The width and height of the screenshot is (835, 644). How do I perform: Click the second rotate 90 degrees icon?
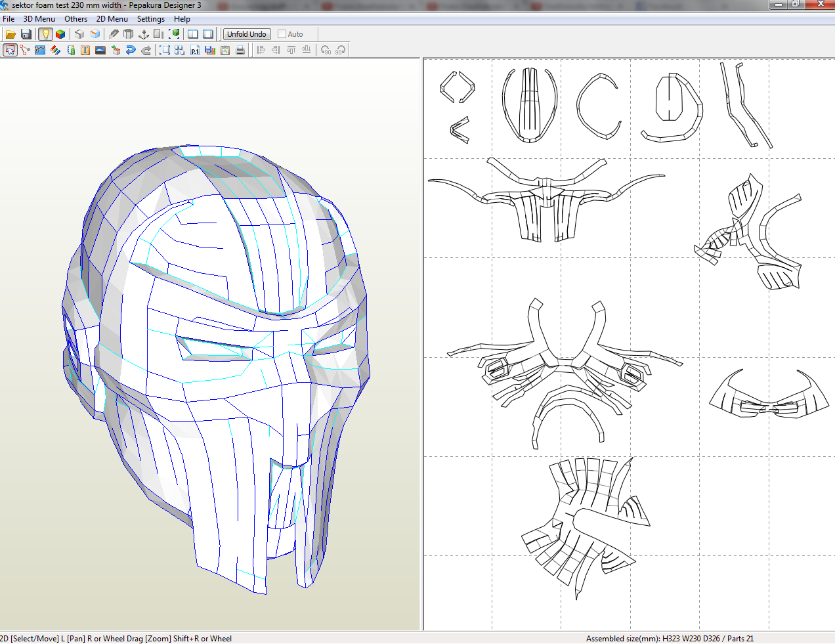340,50
